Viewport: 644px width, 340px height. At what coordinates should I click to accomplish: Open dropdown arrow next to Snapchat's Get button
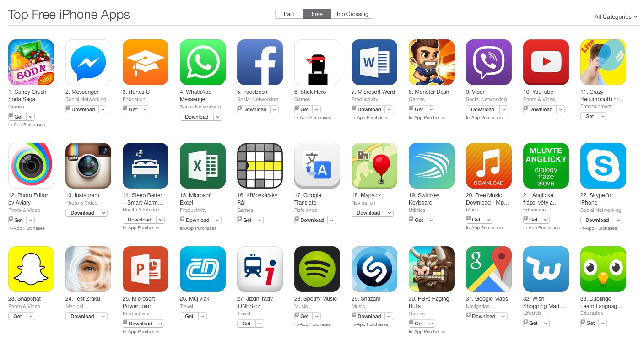pos(31,316)
